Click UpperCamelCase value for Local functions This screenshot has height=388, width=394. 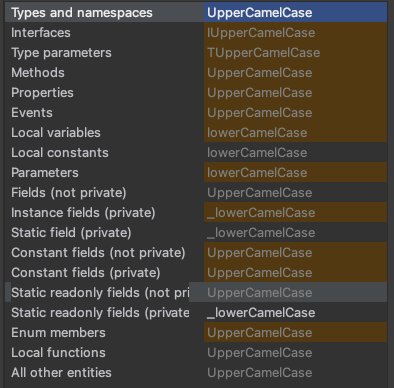point(260,353)
